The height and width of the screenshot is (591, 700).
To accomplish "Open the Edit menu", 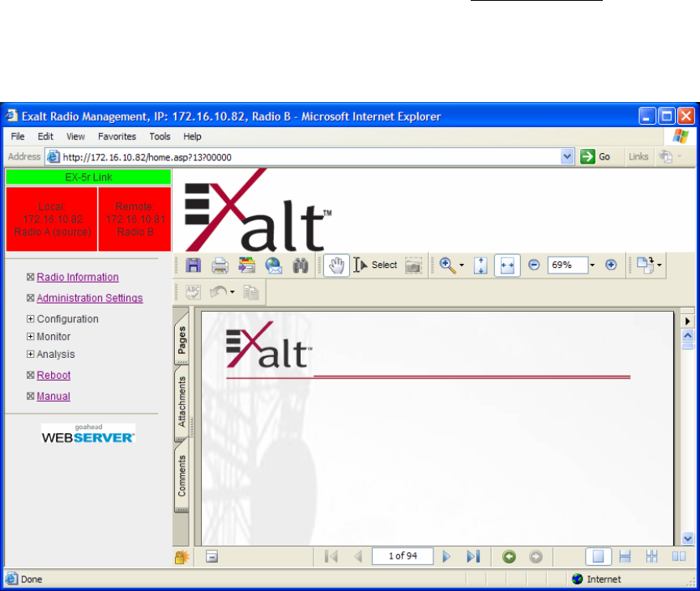I will [x=45, y=137].
